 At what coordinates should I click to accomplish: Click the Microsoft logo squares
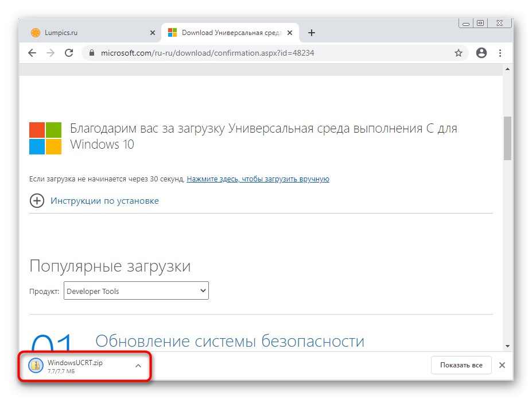point(45,138)
